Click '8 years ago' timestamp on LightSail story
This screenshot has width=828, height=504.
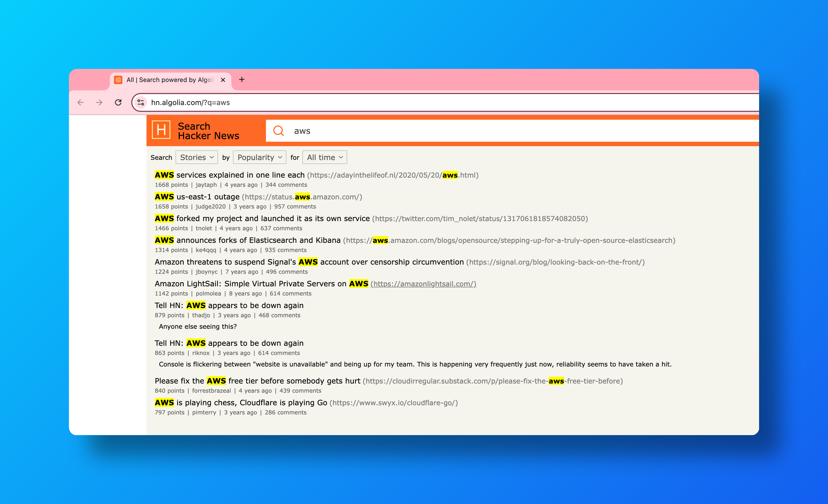pyautogui.click(x=245, y=294)
